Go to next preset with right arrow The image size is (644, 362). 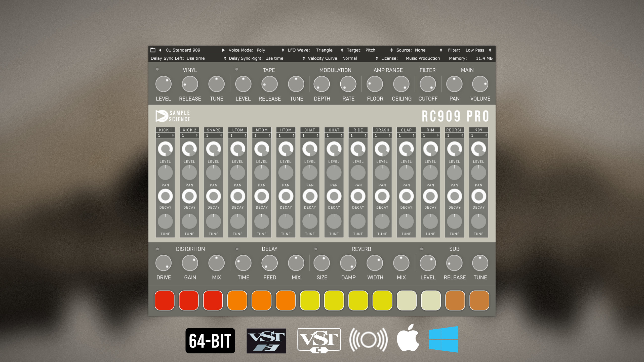click(x=223, y=50)
